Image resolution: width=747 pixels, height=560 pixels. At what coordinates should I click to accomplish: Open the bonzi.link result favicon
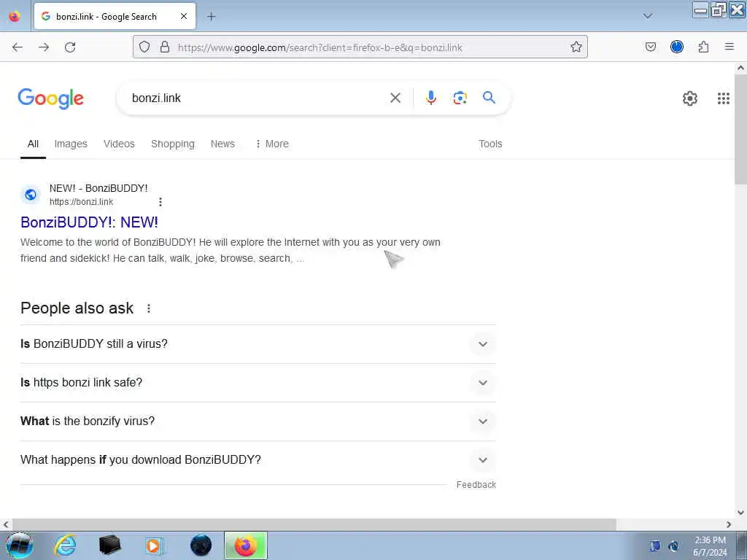tap(31, 195)
